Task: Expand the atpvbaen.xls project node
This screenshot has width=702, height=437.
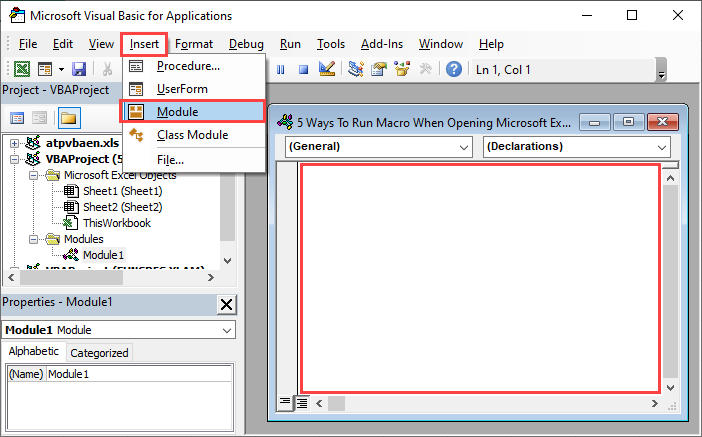Action: (x=15, y=143)
